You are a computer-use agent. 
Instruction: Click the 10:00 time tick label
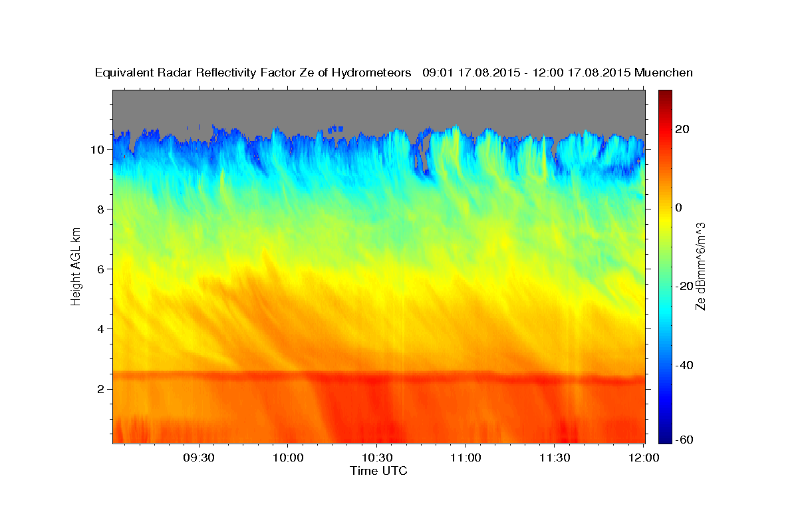point(287,458)
